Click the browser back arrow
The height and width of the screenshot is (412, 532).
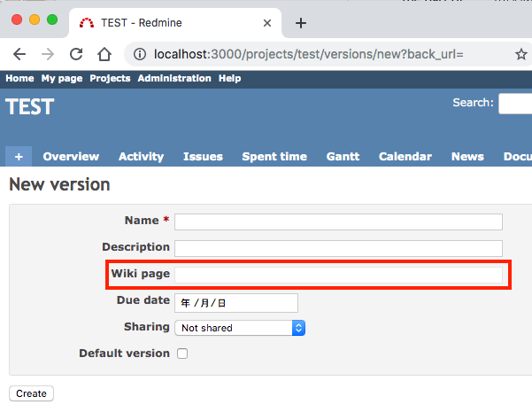tap(19, 54)
